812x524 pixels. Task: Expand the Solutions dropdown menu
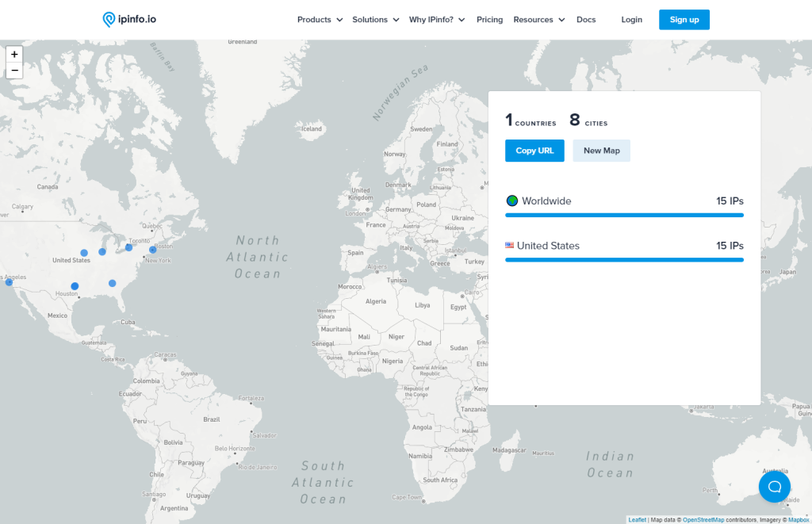click(x=375, y=20)
